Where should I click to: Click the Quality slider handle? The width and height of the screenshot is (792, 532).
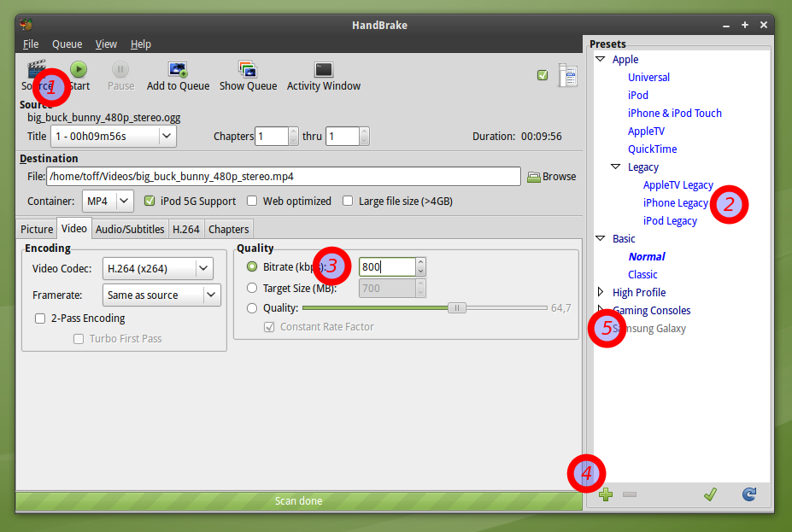point(457,308)
